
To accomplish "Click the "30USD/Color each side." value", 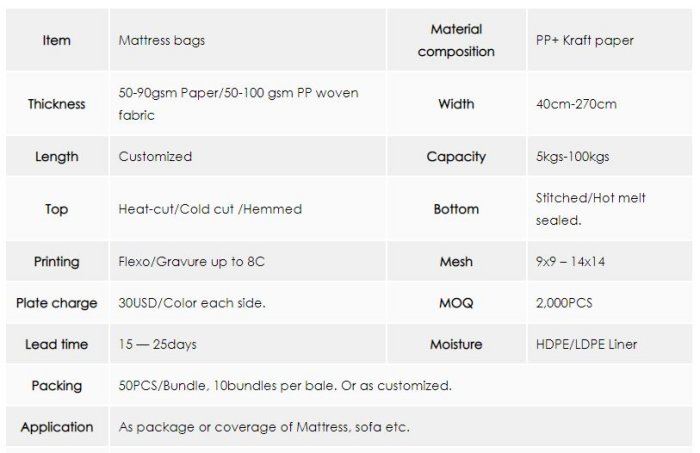I will click(192, 303).
